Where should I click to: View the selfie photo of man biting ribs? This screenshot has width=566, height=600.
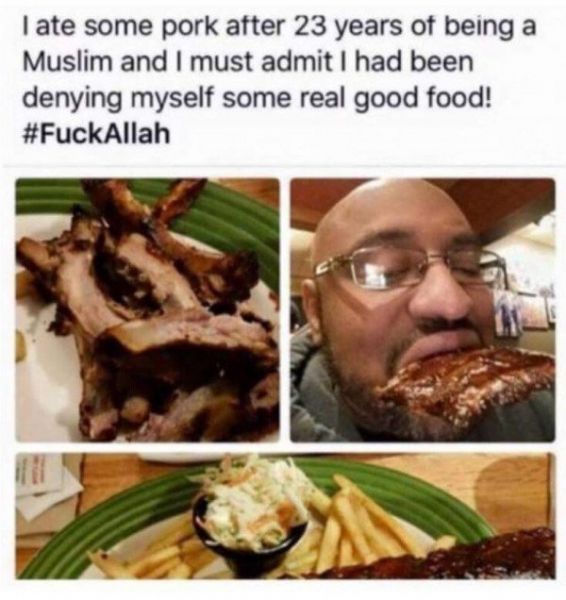click(x=422, y=310)
